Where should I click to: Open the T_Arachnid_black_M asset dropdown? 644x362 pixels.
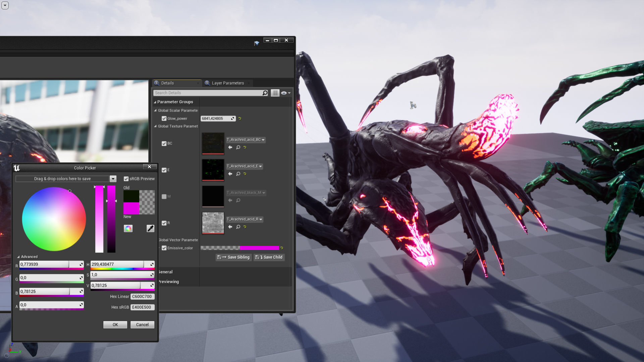click(246, 193)
